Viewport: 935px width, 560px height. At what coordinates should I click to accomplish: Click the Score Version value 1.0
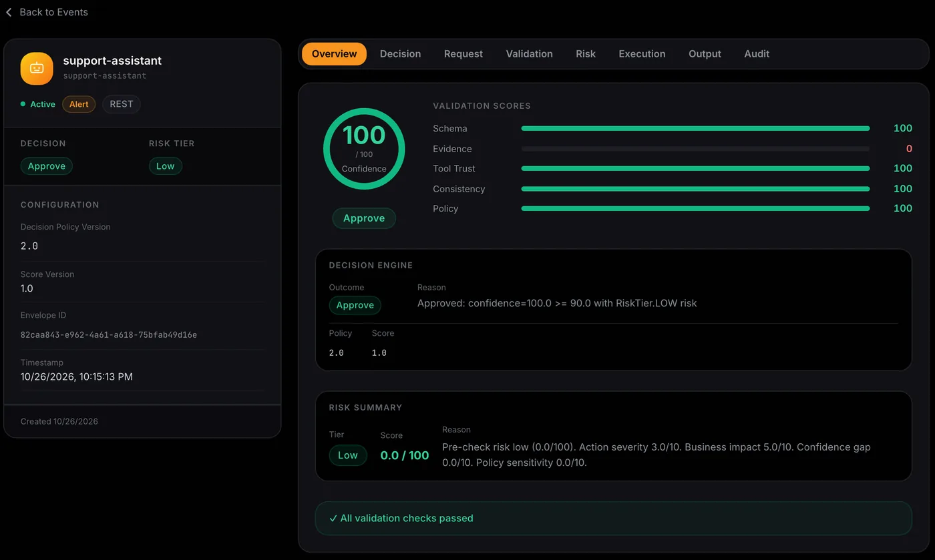pyautogui.click(x=27, y=288)
